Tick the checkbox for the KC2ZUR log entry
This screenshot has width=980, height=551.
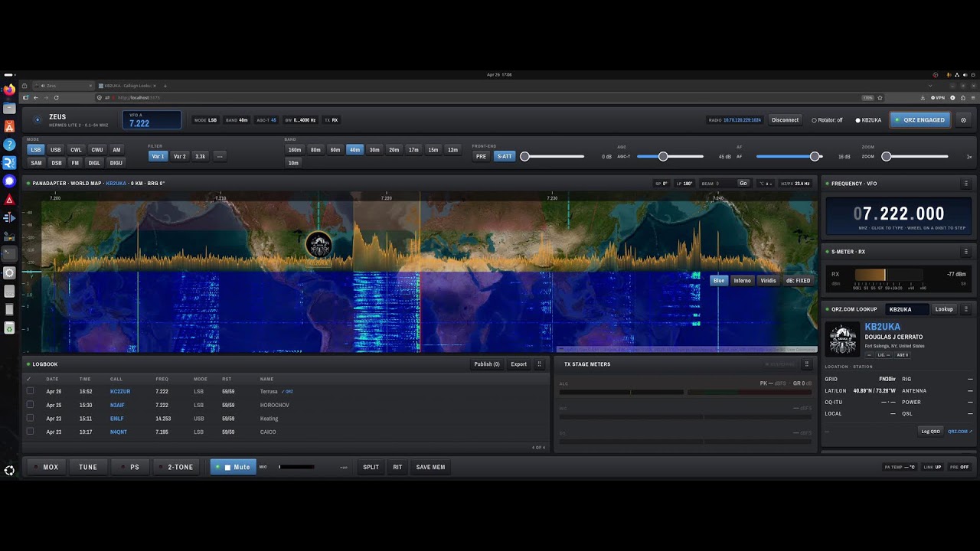point(30,391)
